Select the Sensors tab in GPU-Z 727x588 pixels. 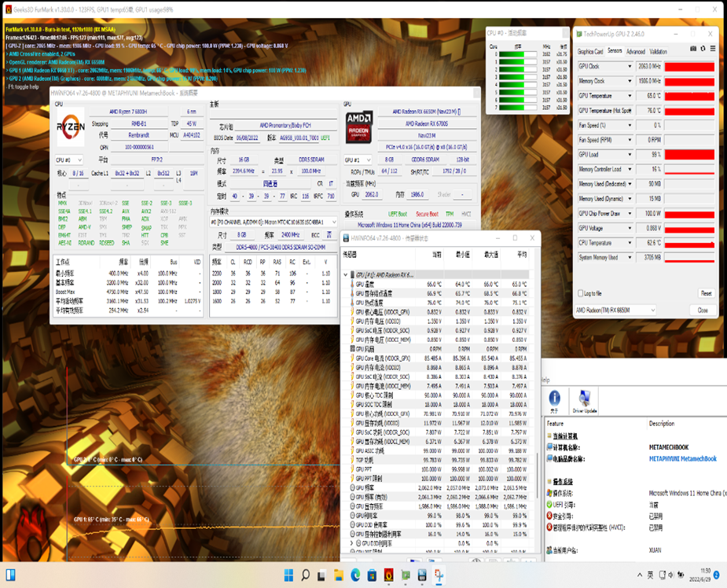click(x=615, y=51)
